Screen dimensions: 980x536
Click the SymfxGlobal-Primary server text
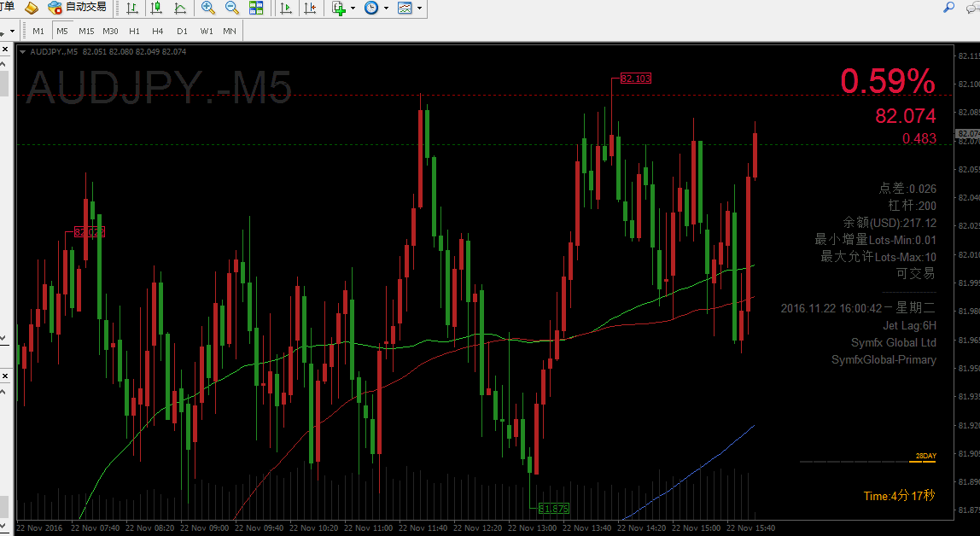pos(884,360)
